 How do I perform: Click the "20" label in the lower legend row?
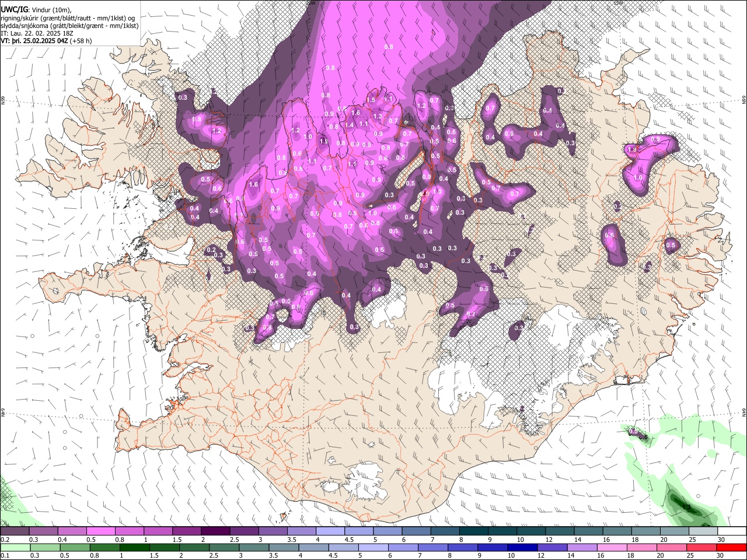click(660, 556)
